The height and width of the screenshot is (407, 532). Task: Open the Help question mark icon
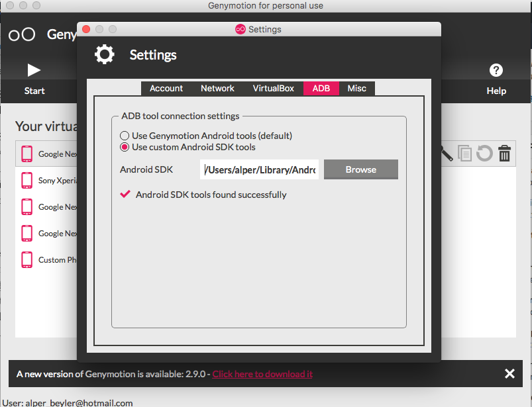[x=496, y=70]
